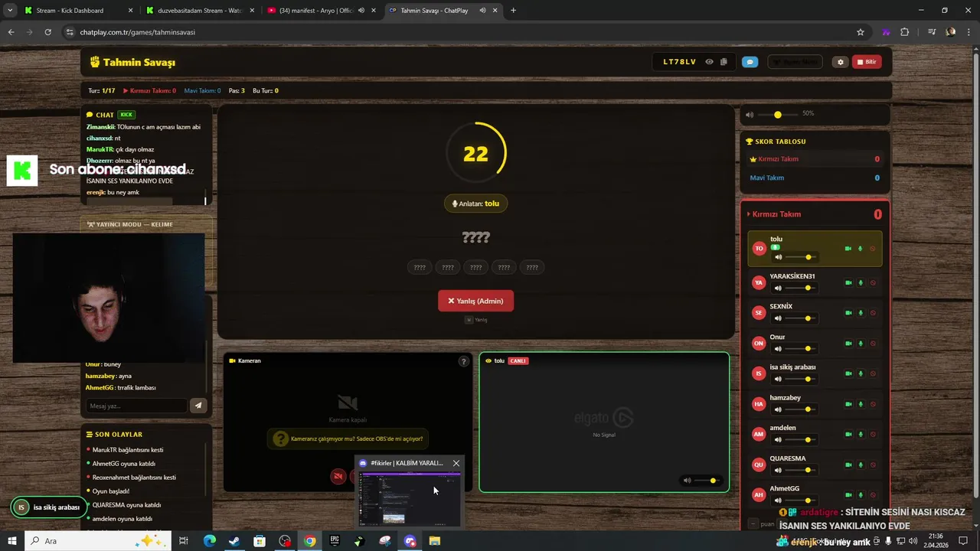980x551 pixels.
Task: Select the Tahmin Savaşı - ChatPlay tab
Action: tap(443, 11)
